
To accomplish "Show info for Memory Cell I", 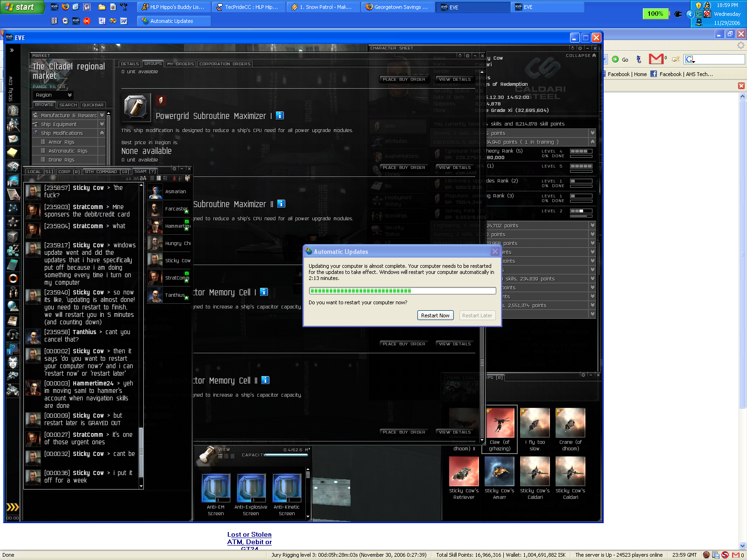I will click(x=264, y=292).
